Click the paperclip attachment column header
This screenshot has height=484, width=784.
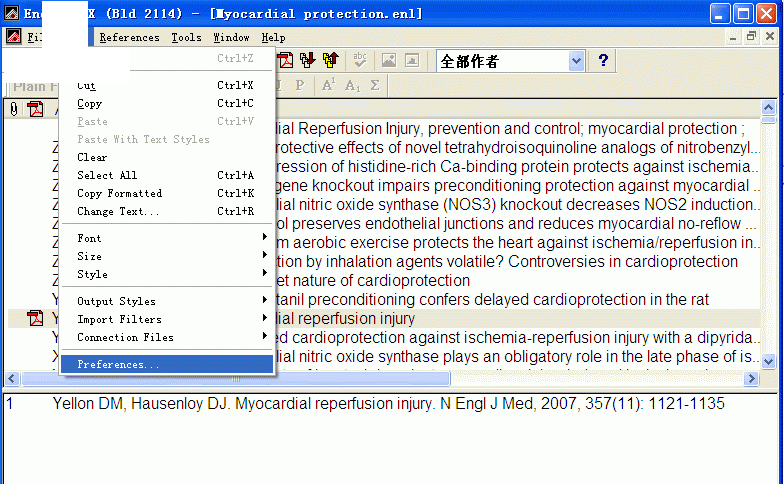[x=14, y=108]
